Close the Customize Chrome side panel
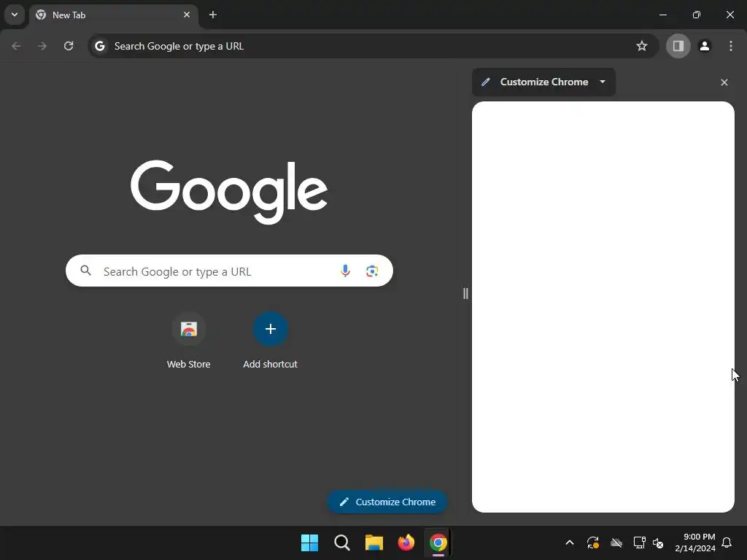The image size is (747, 560). [724, 82]
